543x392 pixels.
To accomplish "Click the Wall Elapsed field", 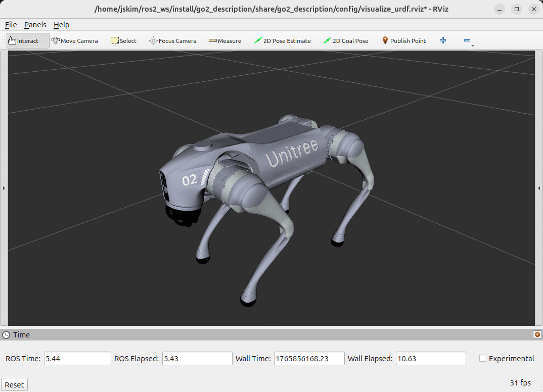I will pyautogui.click(x=431, y=359).
